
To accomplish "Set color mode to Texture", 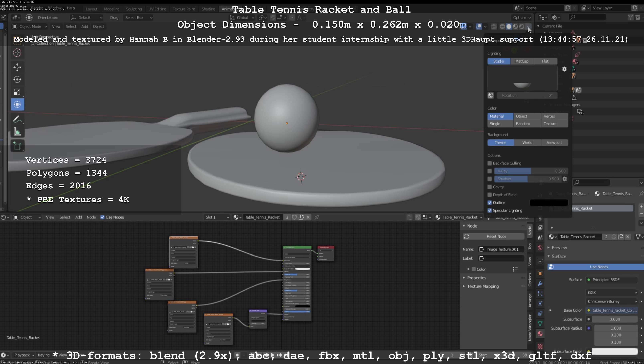I will point(554,124).
